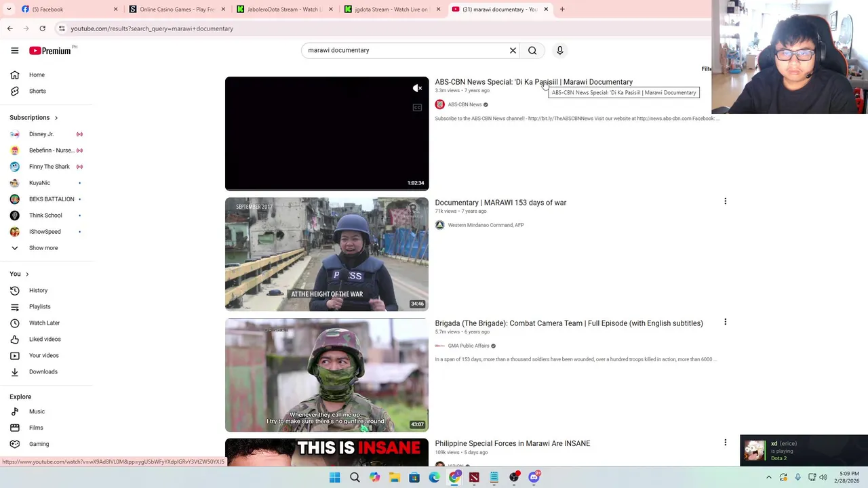The image size is (868, 488).
Task: Unmute the ABS-CBN video preview
Action: point(417,88)
